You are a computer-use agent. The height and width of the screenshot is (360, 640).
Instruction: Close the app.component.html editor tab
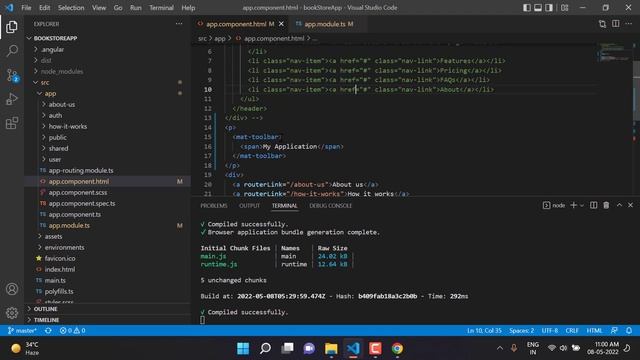click(x=281, y=24)
